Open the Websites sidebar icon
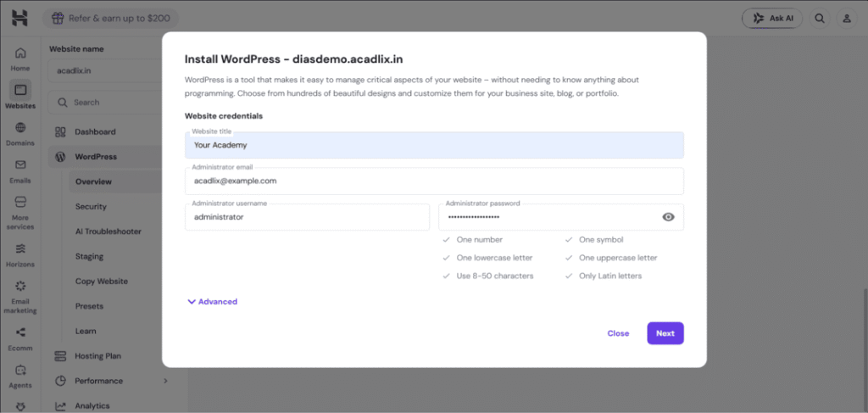This screenshot has height=413, width=868. [x=20, y=90]
